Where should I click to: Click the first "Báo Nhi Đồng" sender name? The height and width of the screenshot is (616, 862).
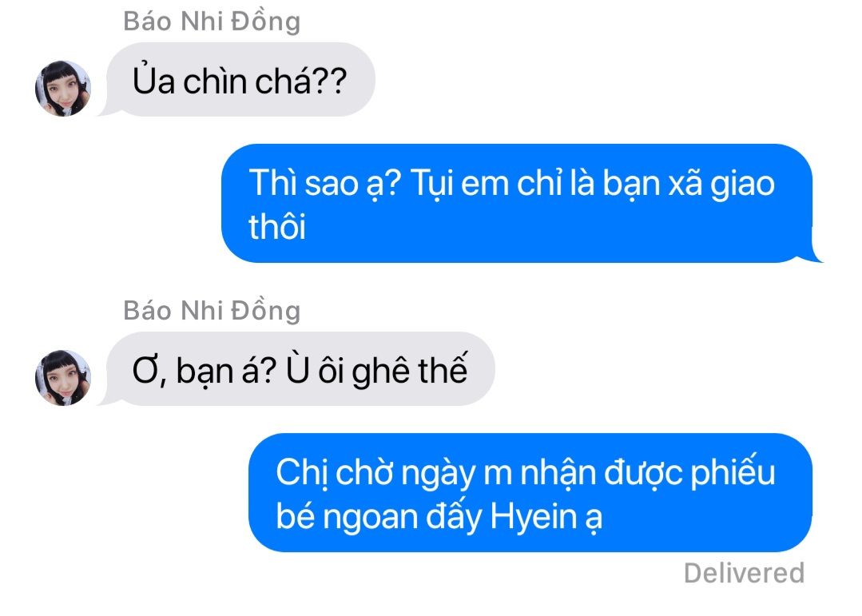click(212, 22)
